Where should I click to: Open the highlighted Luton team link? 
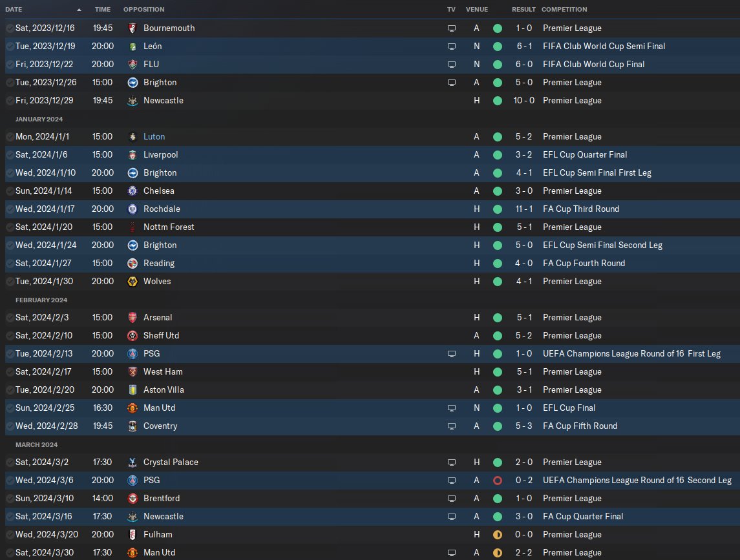pos(154,137)
